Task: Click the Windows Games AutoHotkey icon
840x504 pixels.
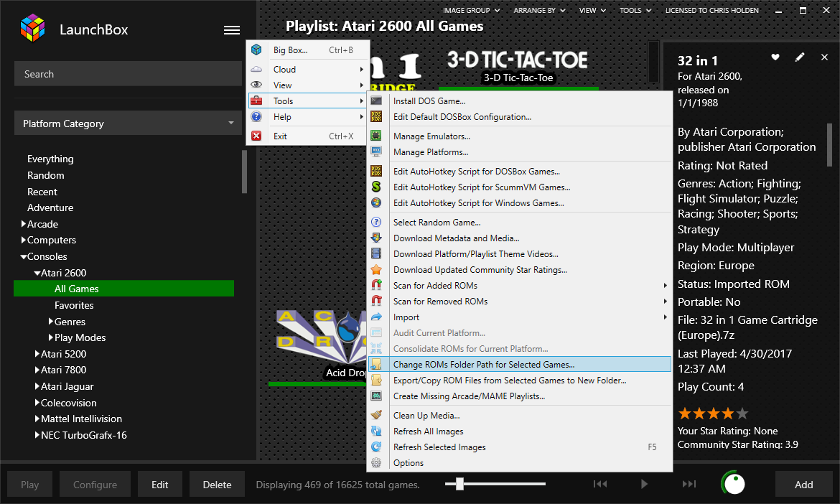Action: [x=377, y=203]
